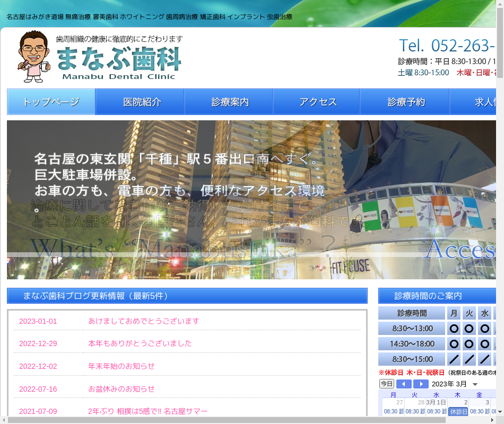This screenshot has width=504, height=424.
Task: Click the dentist cartoon mascot logo
Action: pyautogui.click(x=33, y=57)
